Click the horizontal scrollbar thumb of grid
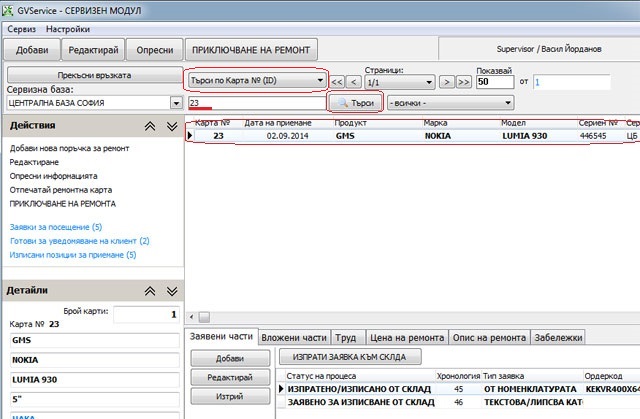 pyautogui.click(x=204, y=317)
